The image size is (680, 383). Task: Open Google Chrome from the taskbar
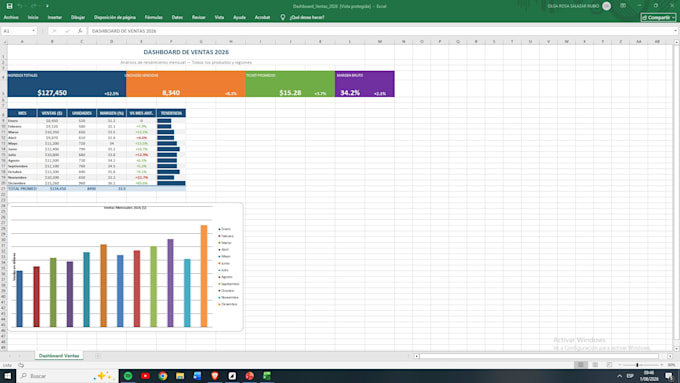pos(163,376)
